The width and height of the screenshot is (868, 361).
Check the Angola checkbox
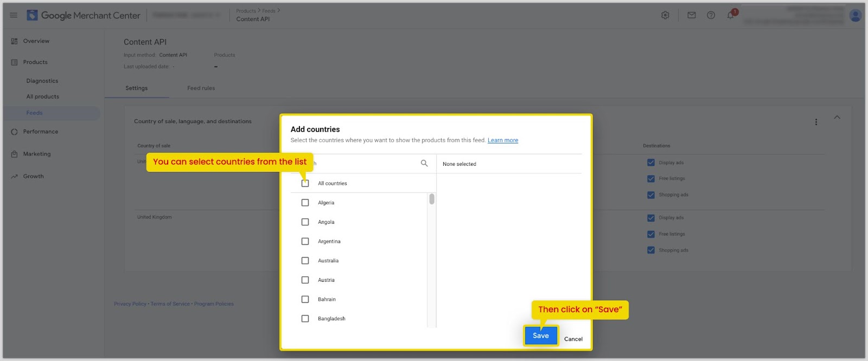click(305, 222)
